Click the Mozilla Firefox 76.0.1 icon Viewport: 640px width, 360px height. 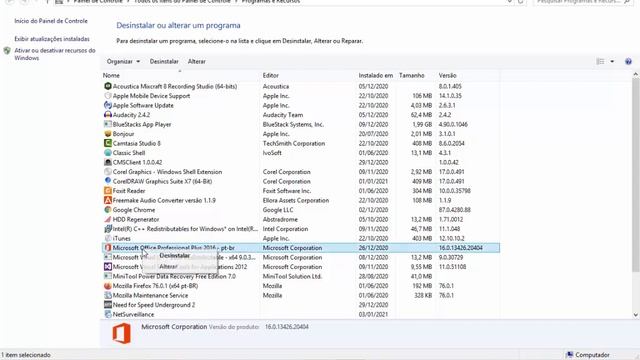coord(108,286)
